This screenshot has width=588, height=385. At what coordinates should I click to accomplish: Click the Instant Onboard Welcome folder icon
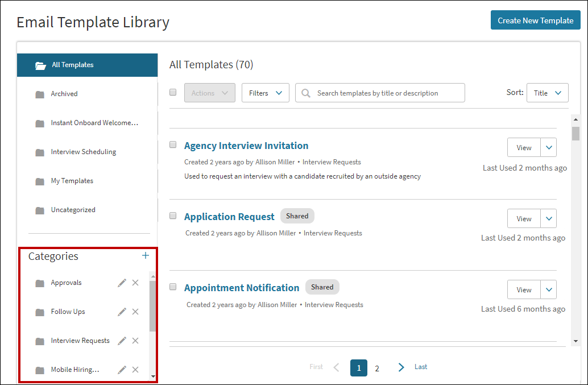(x=40, y=123)
